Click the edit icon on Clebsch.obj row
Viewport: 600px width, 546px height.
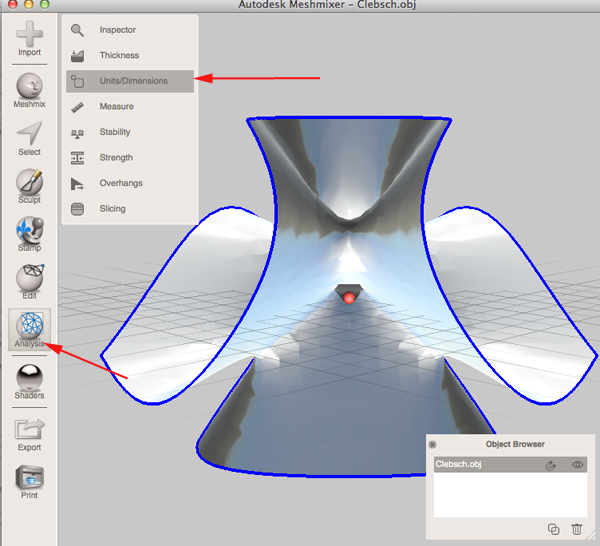point(550,465)
